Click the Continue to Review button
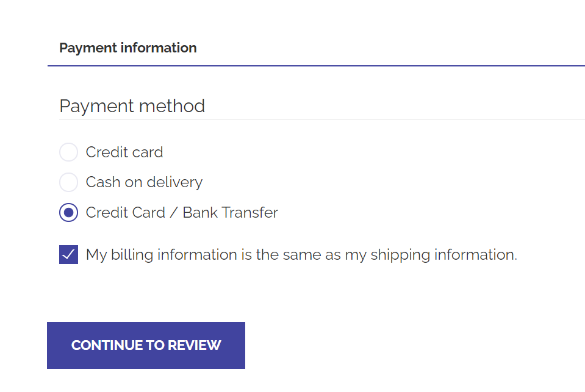This screenshot has height=392, width=585. pyautogui.click(x=146, y=346)
